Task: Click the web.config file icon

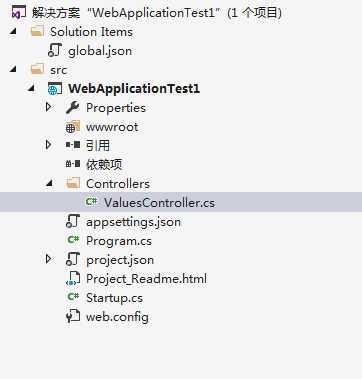Action: pos(73,316)
